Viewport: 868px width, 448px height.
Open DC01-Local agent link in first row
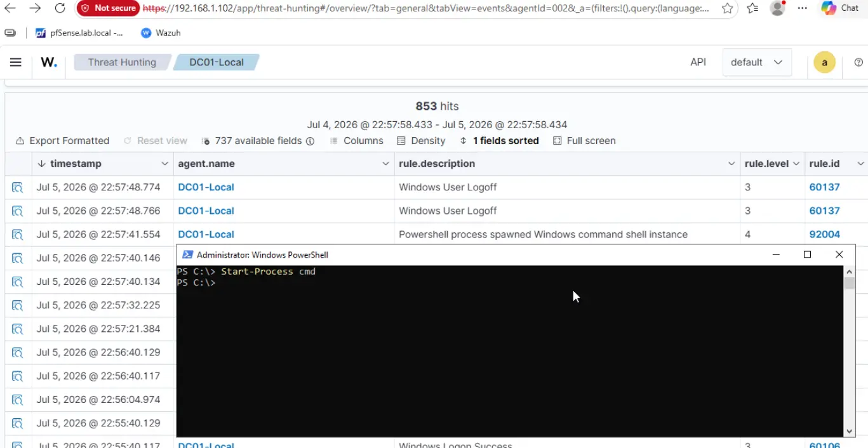[x=206, y=187]
